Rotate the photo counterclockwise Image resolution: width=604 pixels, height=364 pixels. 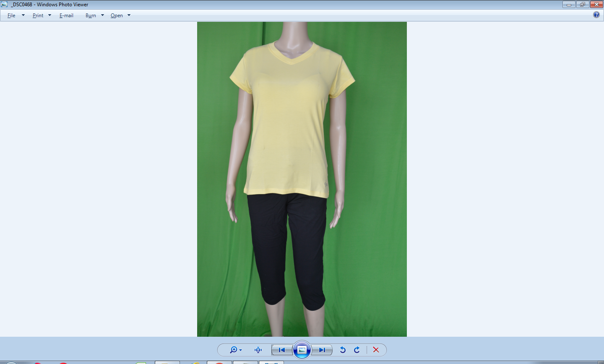pos(343,350)
